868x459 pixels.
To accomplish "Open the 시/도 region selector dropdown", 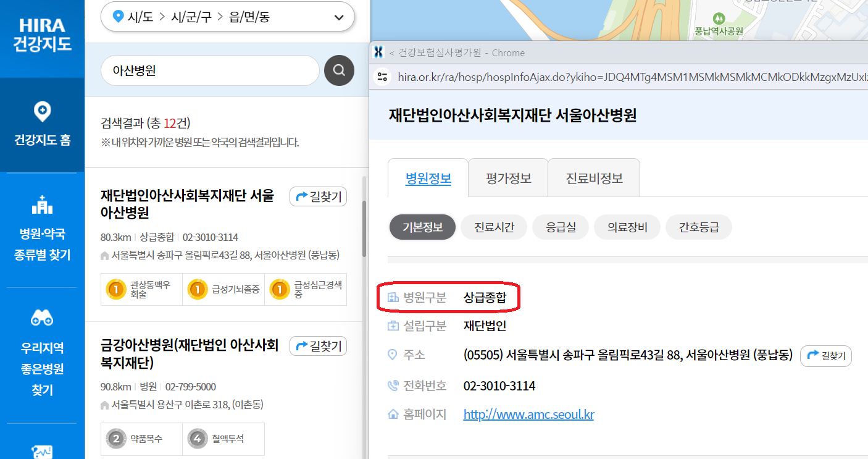I will pyautogui.click(x=228, y=17).
